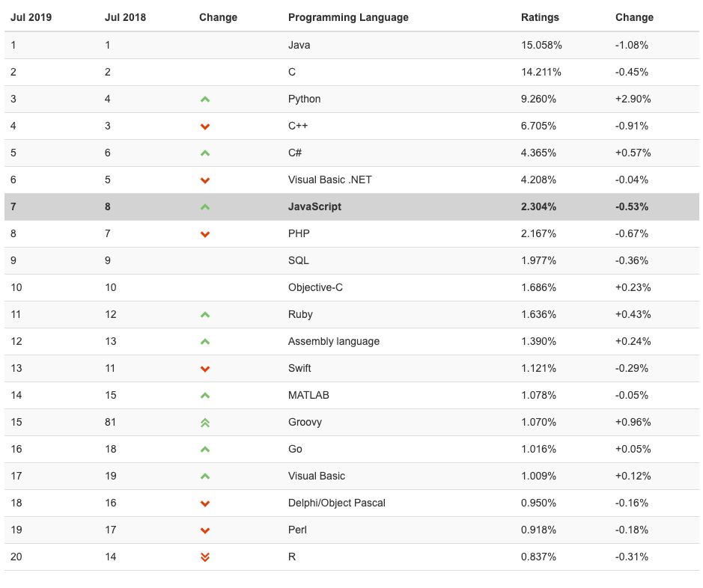703x588 pixels.
Task: Click the Visual Basic .NET entry
Action: pyautogui.click(x=329, y=180)
